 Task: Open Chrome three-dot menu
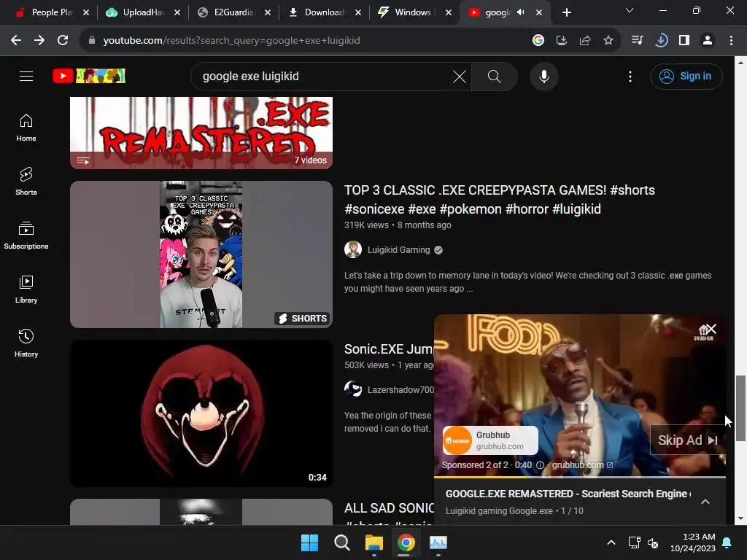(731, 41)
